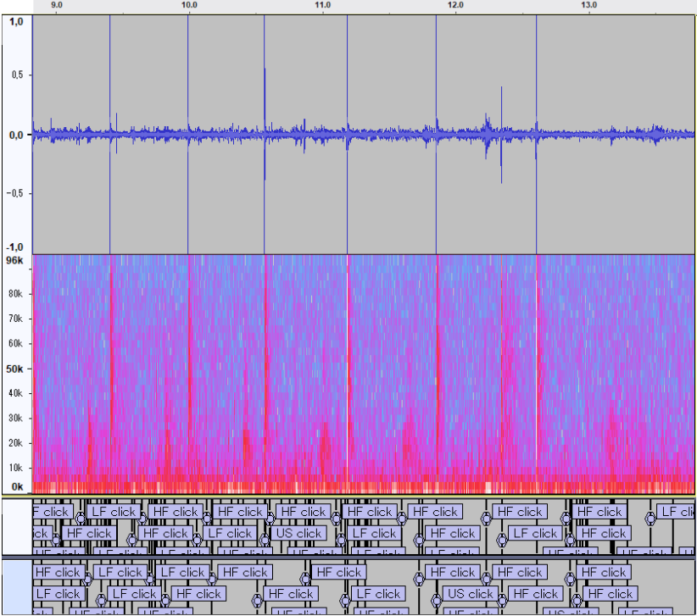
Task: Select the "US click" label in the lower label track
Action: 473,594
